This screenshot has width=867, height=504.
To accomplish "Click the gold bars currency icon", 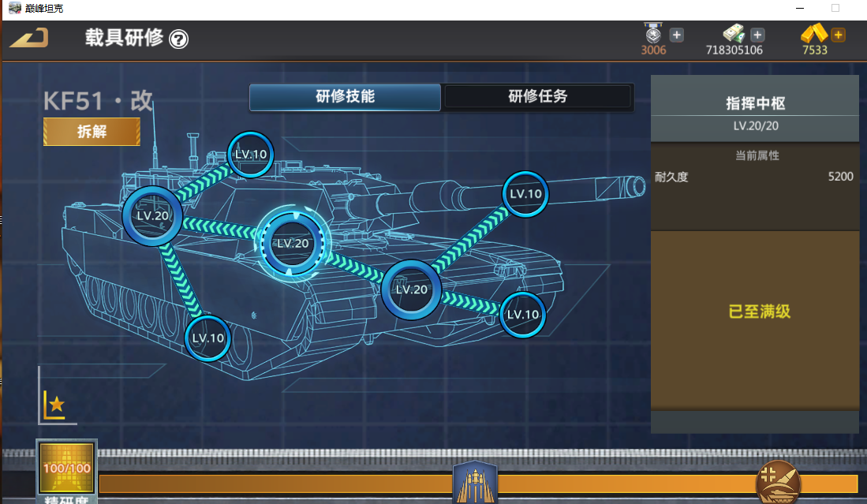I will pos(813,34).
